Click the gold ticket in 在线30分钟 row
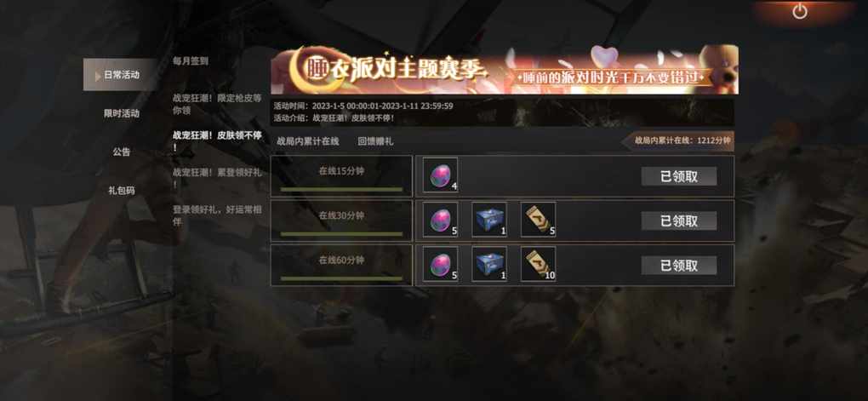868x401 pixels. click(538, 220)
